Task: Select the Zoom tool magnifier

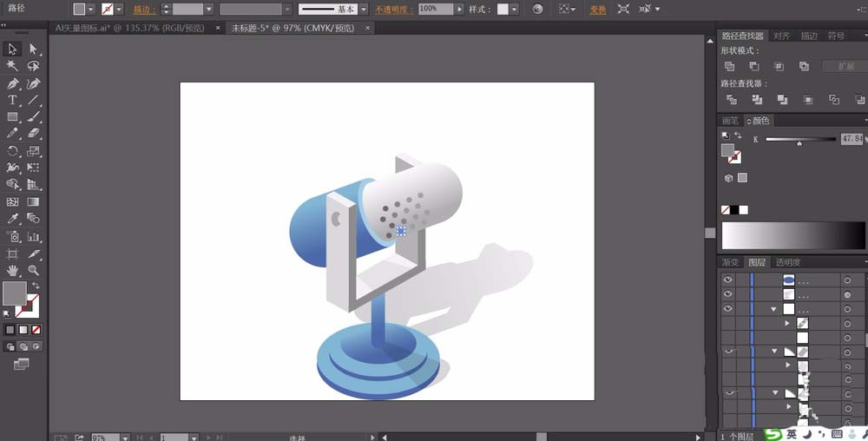Action: [33, 271]
